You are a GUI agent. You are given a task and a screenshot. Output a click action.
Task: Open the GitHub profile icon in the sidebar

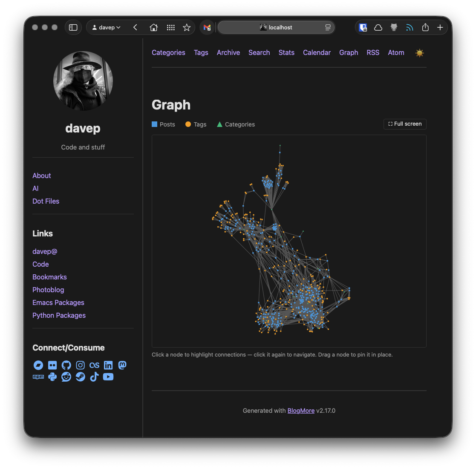(x=66, y=365)
